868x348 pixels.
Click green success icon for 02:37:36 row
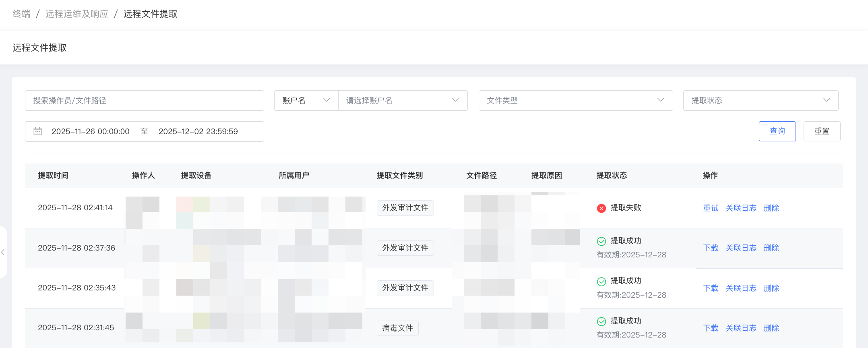[601, 241]
